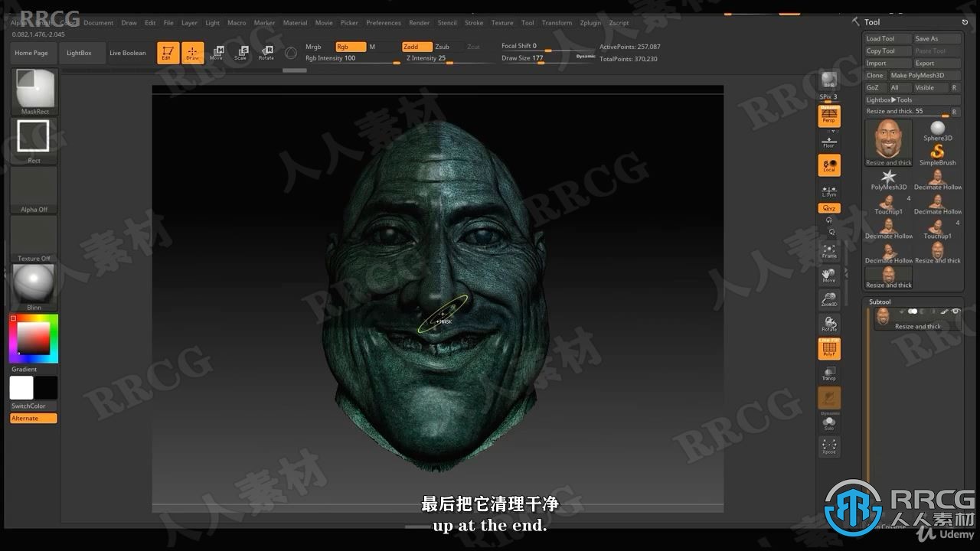The image size is (980, 551).
Task: Open the Zplugin menu
Action: tap(590, 23)
